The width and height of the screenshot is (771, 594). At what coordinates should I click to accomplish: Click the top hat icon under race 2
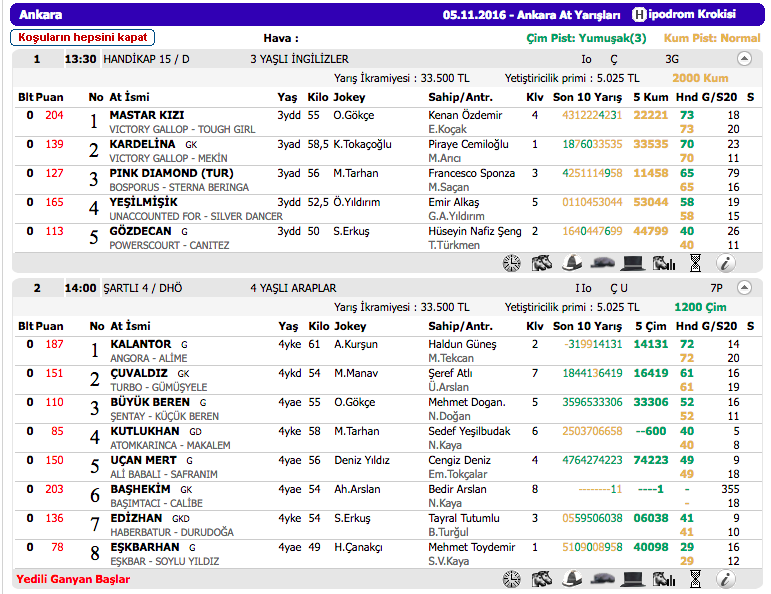(x=632, y=578)
